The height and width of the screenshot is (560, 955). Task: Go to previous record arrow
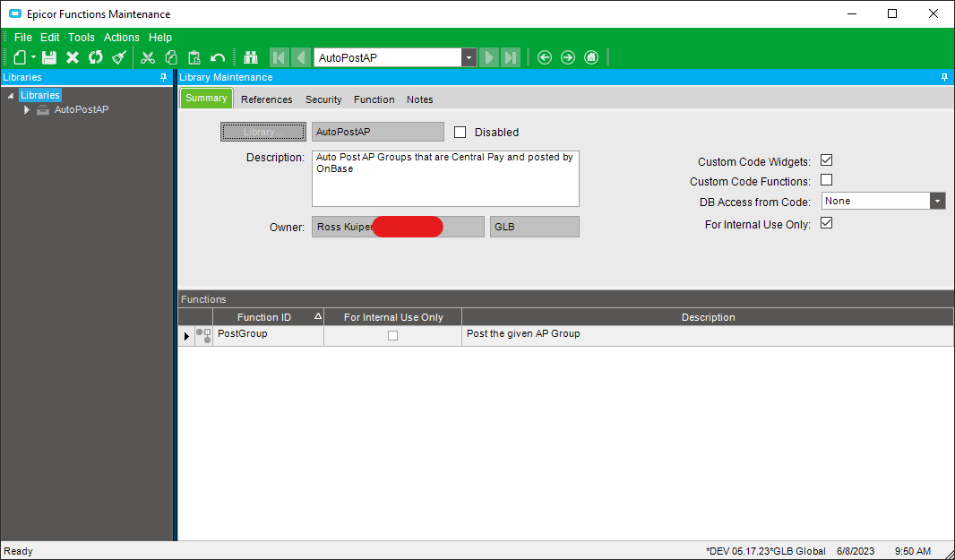(301, 57)
